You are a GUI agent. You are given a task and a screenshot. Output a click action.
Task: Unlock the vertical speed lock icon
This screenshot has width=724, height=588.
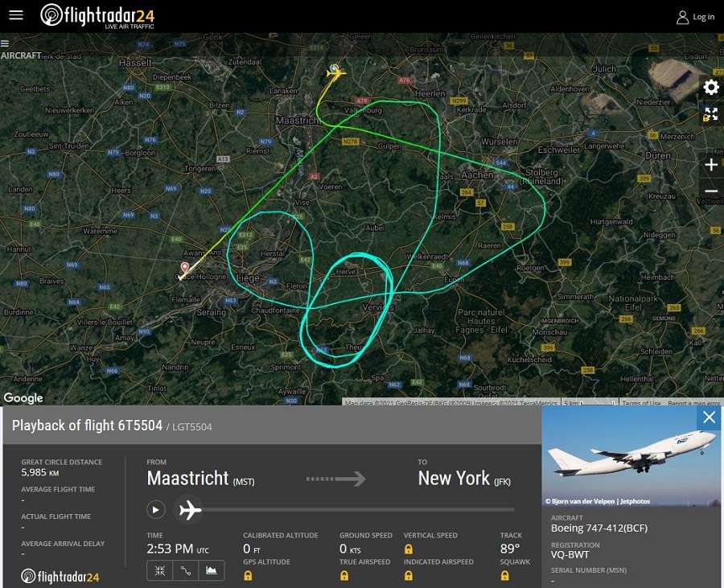click(408, 549)
